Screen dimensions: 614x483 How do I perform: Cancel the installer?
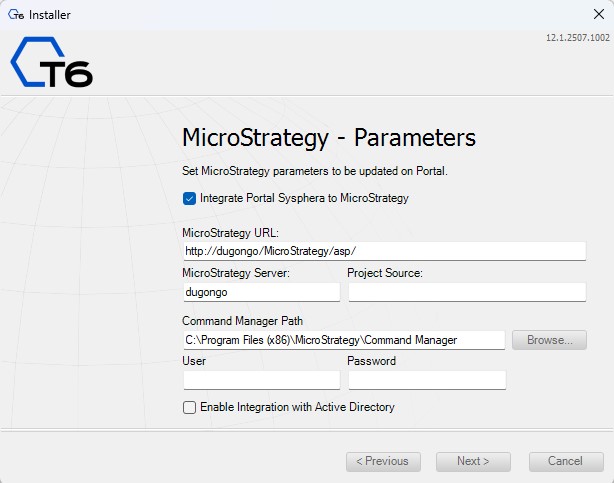point(566,461)
